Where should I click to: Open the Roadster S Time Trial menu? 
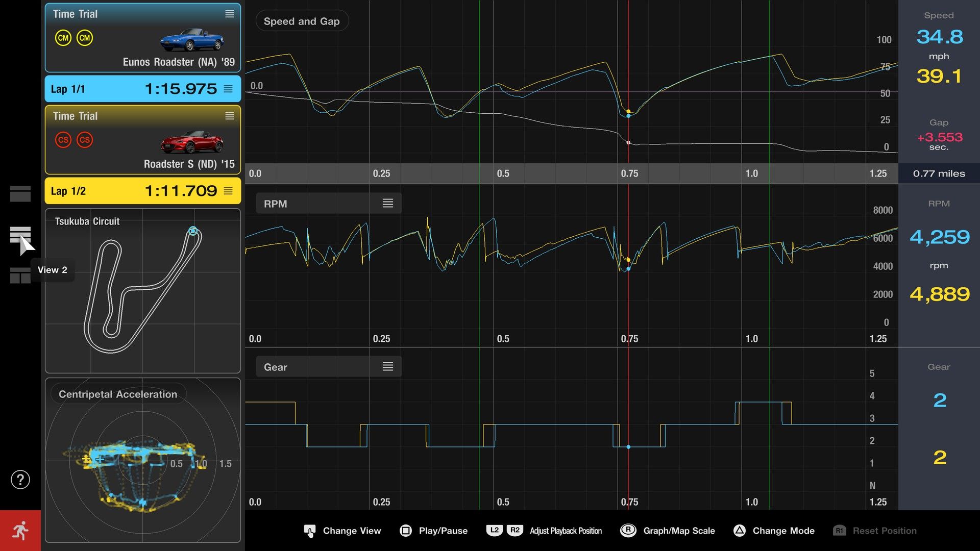[230, 116]
